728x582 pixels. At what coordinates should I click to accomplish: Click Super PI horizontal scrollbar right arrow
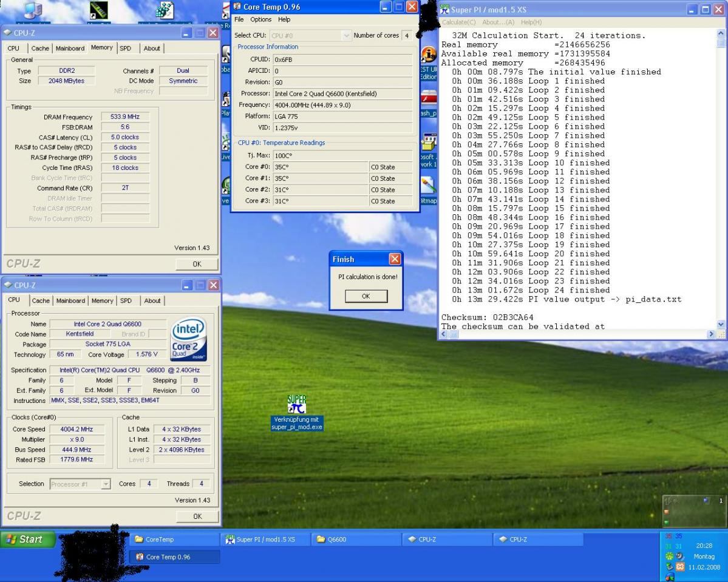[711, 334]
